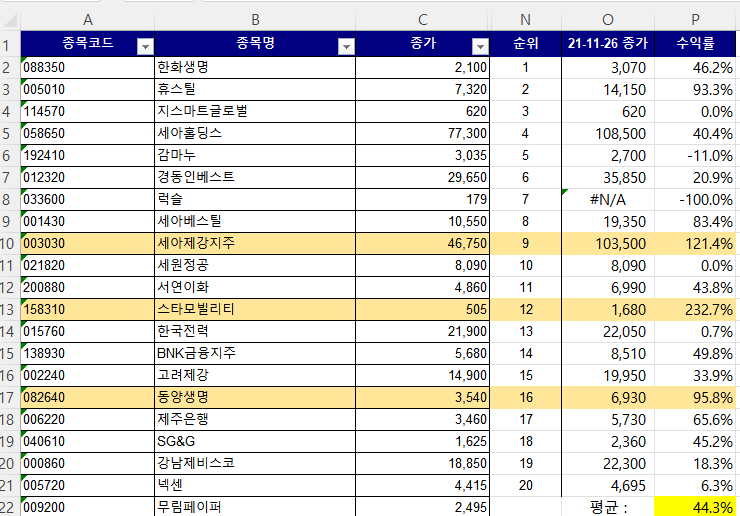This screenshot has height=516, width=740.
Task: Select the 93.3% return cell
Action: tap(695, 90)
